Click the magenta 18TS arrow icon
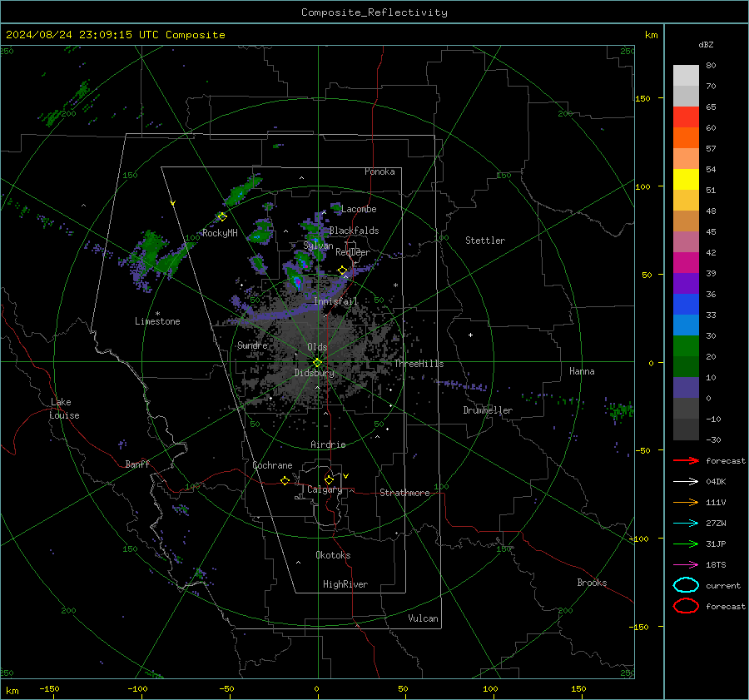 (x=686, y=565)
